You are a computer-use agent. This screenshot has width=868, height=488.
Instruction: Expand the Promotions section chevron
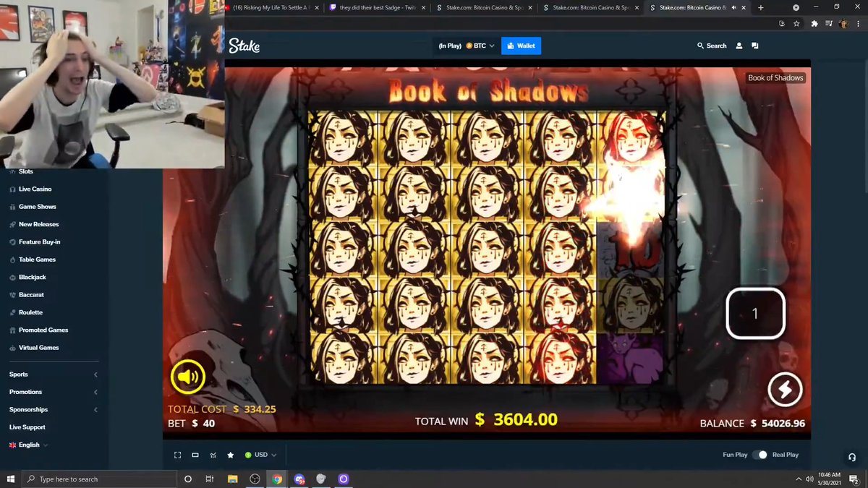point(95,392)
